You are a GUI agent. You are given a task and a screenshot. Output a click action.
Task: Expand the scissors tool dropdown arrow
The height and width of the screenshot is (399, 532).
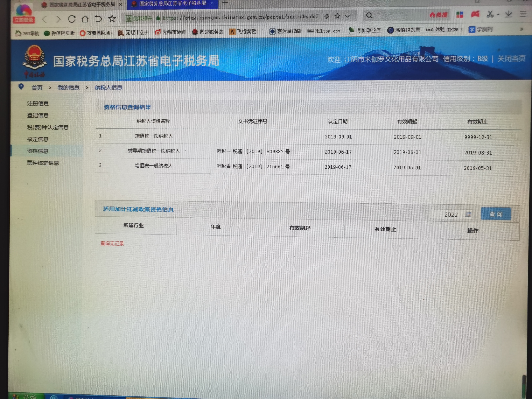click(x=498, y=15)
